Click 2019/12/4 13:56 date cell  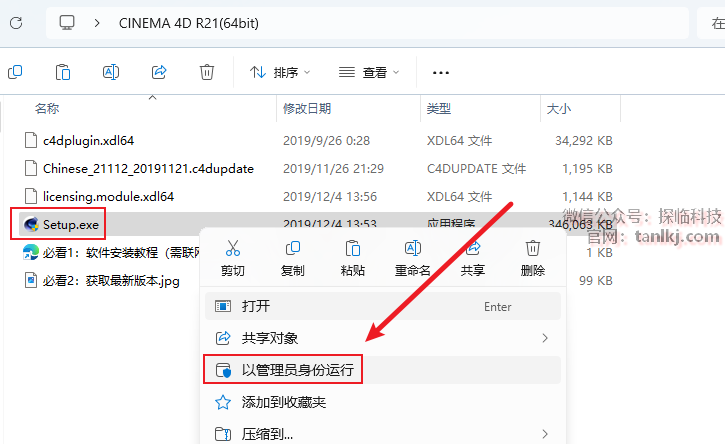[330, 197]
